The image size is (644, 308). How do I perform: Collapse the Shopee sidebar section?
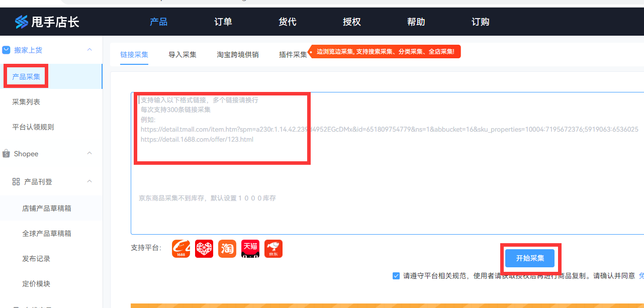click(89, 153)
